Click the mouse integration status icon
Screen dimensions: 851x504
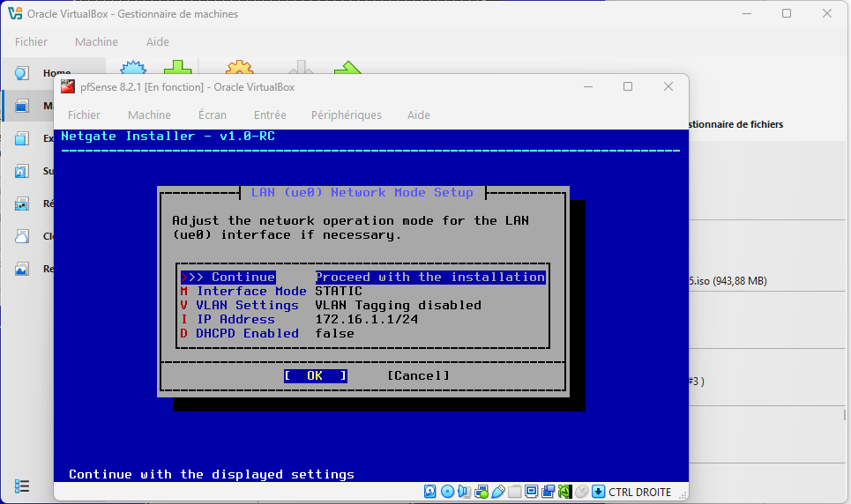[581, 492]
